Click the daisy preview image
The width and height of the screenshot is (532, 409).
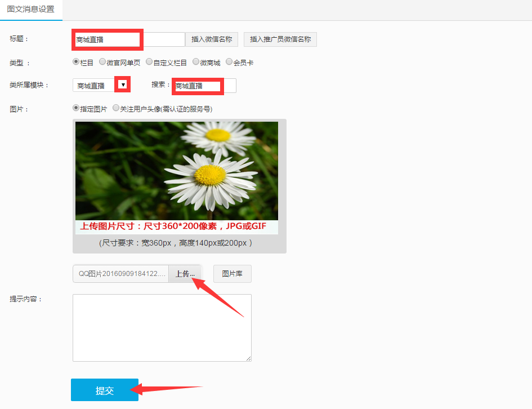click(177, 178)
